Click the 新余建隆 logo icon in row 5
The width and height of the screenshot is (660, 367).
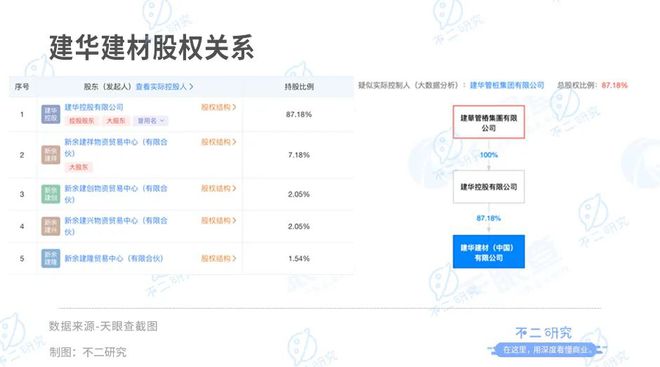click(51, 258)
